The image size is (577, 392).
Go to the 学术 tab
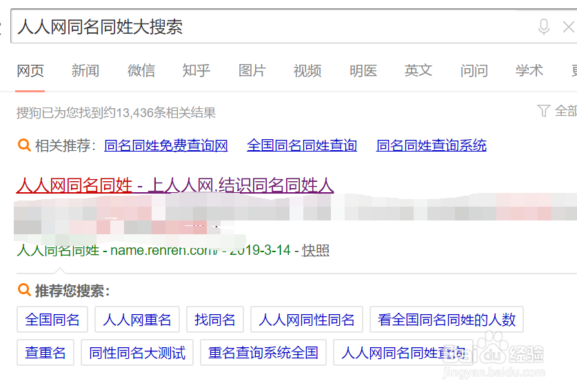[529, 70]
